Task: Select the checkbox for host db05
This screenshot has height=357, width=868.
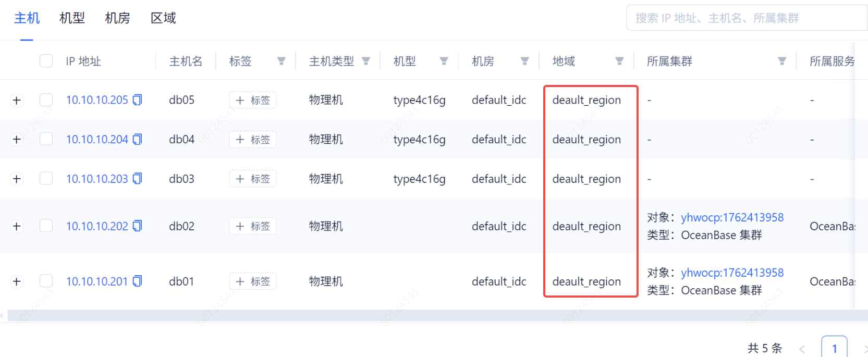Action: click(x=46, y=100)
